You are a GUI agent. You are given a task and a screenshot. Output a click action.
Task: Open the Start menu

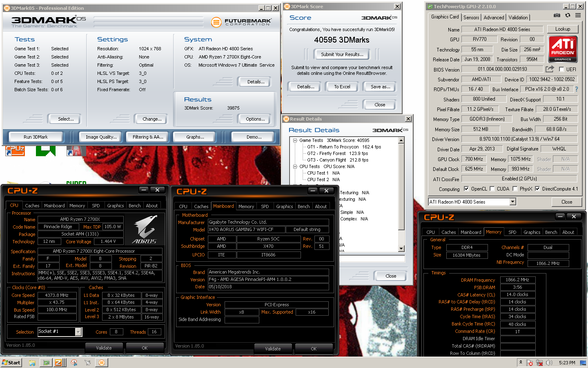pos(11,363)
